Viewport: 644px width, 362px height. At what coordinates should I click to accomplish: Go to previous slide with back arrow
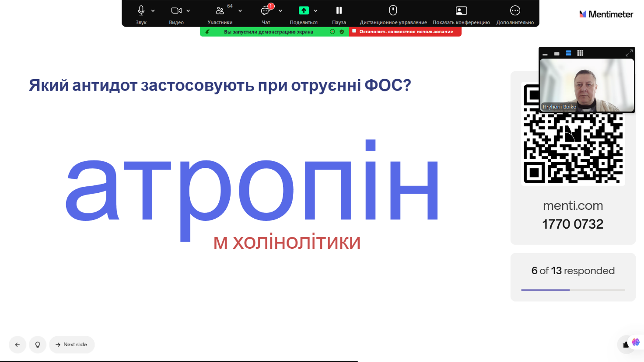(x=17, y=345)
